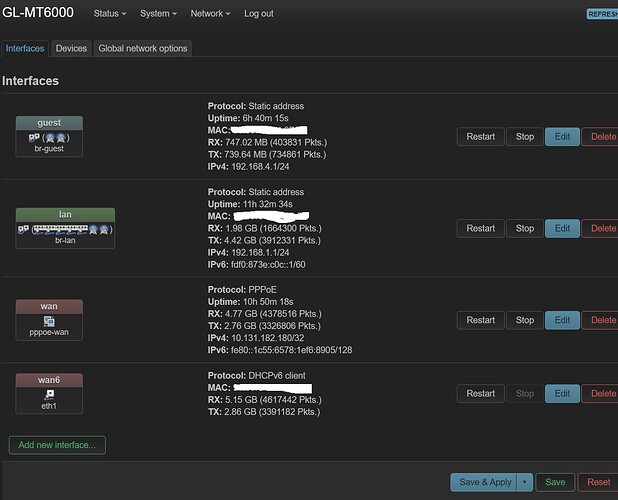Click Add new interface button
This screenshot has width=618, height=500.
pyautogui.click(x=57, y=445)
